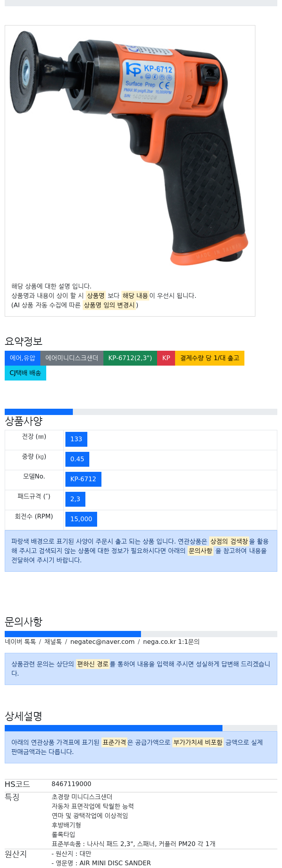Click the 상세설명 section heading

(23, 716)
